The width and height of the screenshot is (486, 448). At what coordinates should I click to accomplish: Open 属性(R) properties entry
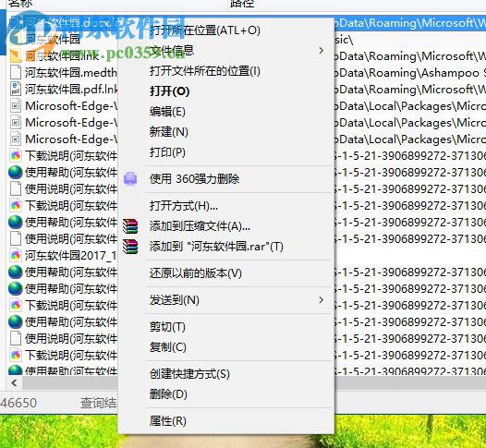[167, 421]
